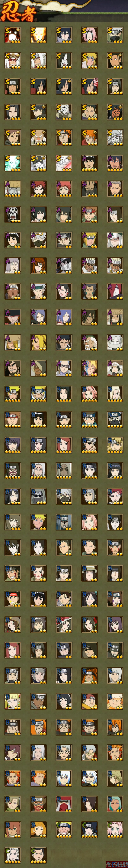Select the C-rank pink-haired Sakura icon
This screenshot has height=868, width=128.
click(x=115, y=829)
